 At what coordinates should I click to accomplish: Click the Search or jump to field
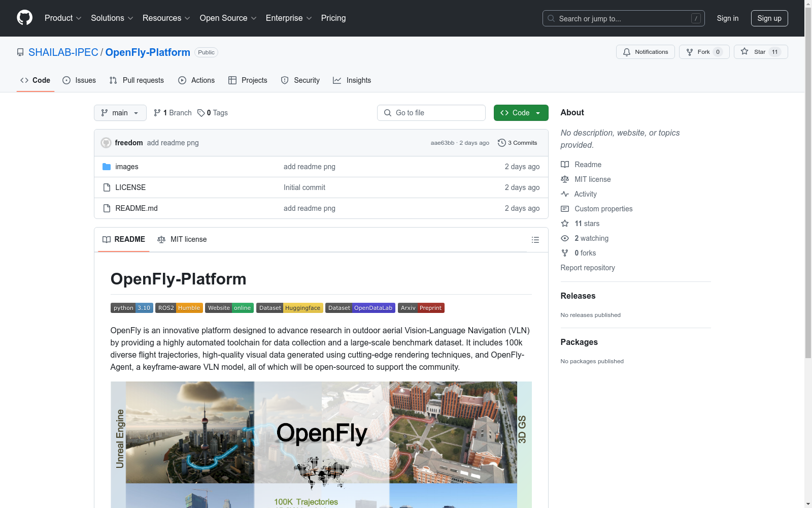(624, 18)
